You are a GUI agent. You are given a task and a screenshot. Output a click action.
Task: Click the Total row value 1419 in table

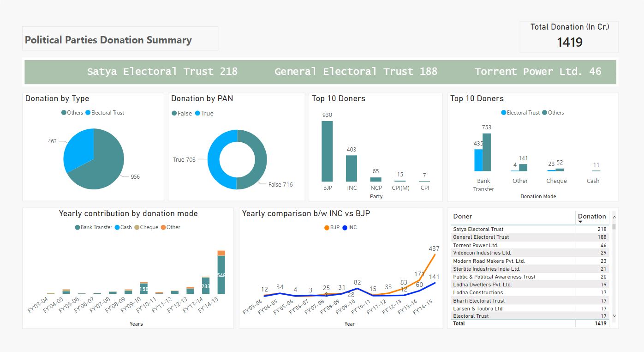pyautogui.click(x=601, y=323)
